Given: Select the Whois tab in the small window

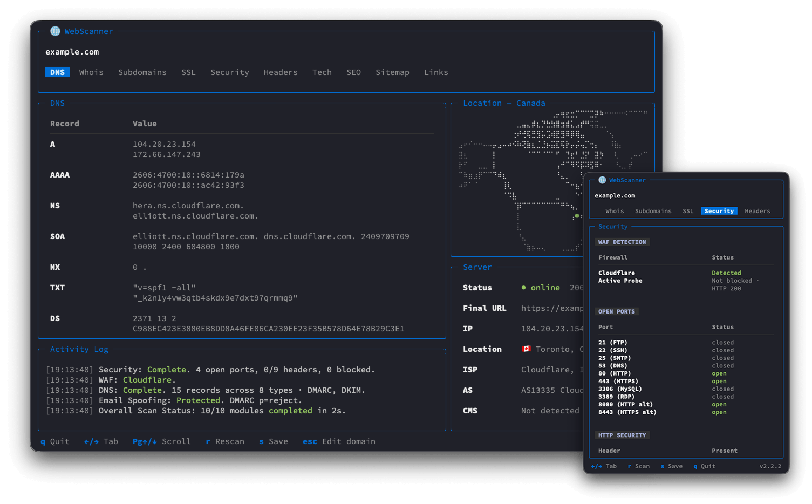Looking at the screenshot, I should 615,211.
